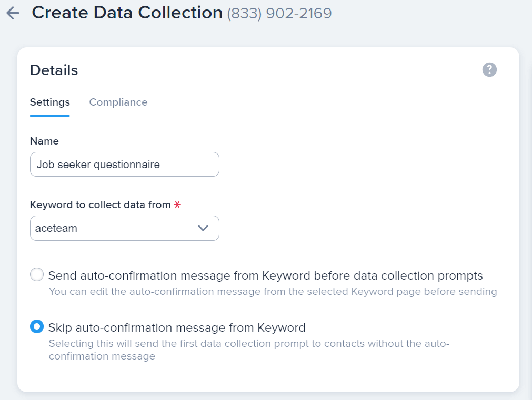Open the dropdown arrow beside aceteam
This screenshot has height=400, width=532.
[203, 228]
